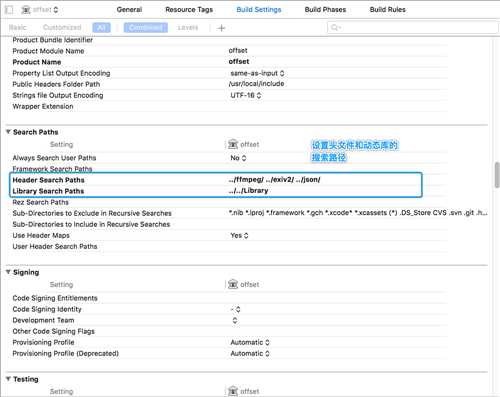The image size is (500, 397).
Task: Click the vertical scrollbar thumb
Action: point(497,175)
